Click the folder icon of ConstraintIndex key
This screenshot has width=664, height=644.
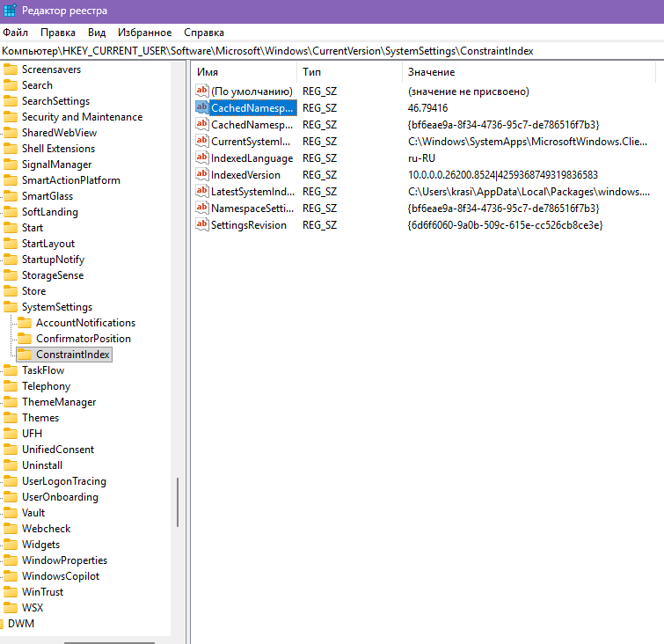point(25,355)
